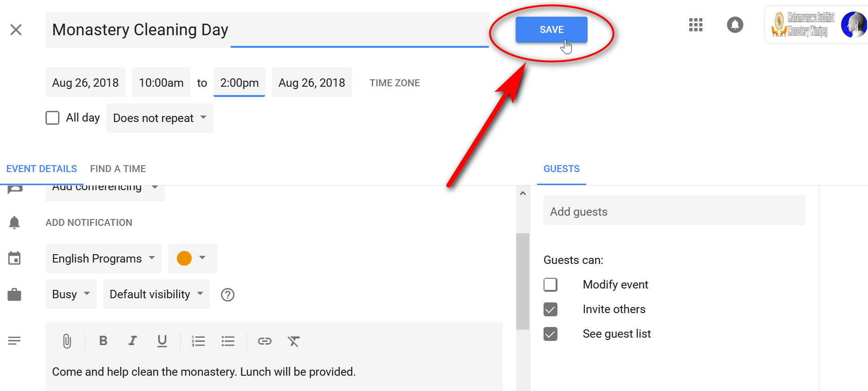Save the event with SAVE button
This screenshot has width=868, height=391.
tap(551, 30)
